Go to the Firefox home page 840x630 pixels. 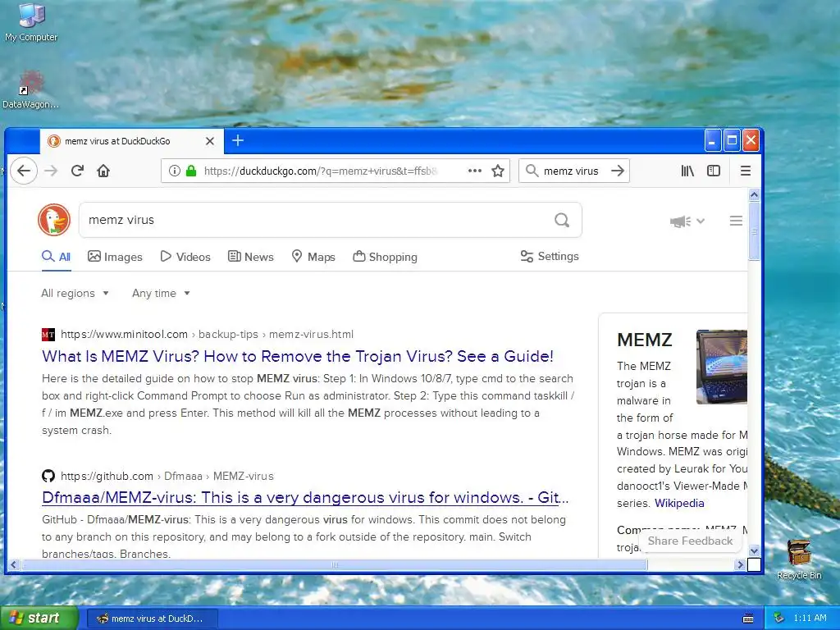point(103,171)
